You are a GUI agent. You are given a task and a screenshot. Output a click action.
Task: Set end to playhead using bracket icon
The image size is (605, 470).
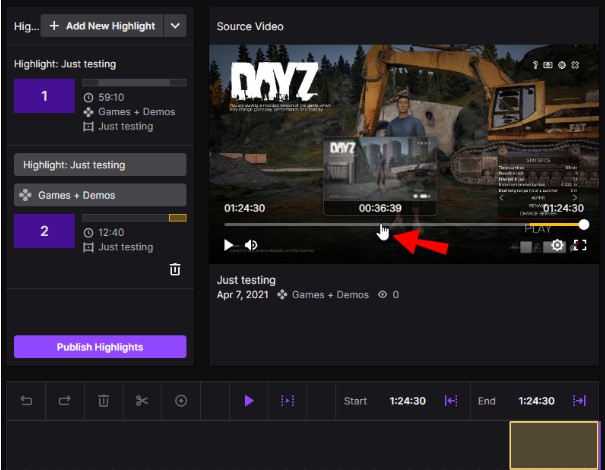pyautogui.click(x=579, y=401)
